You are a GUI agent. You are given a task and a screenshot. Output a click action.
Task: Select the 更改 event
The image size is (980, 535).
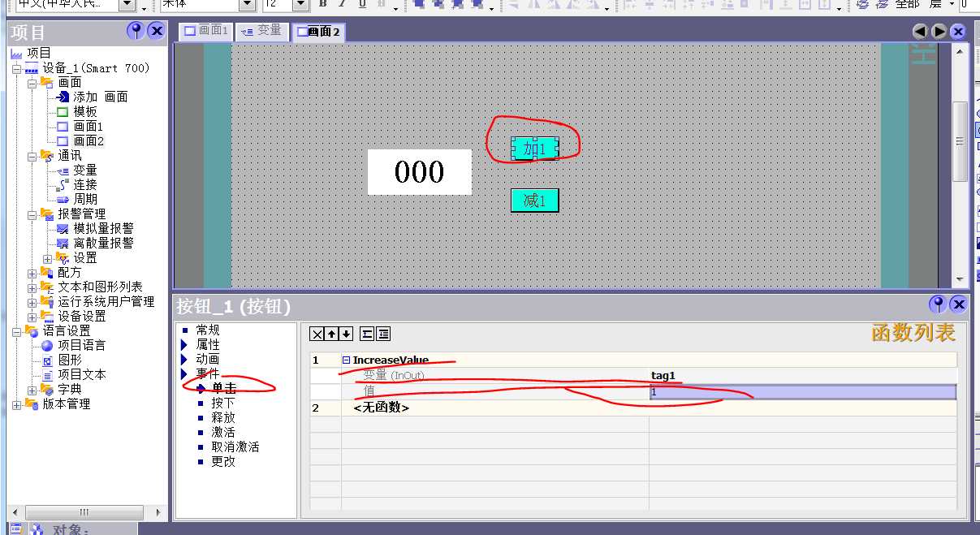tap(223, 462)
